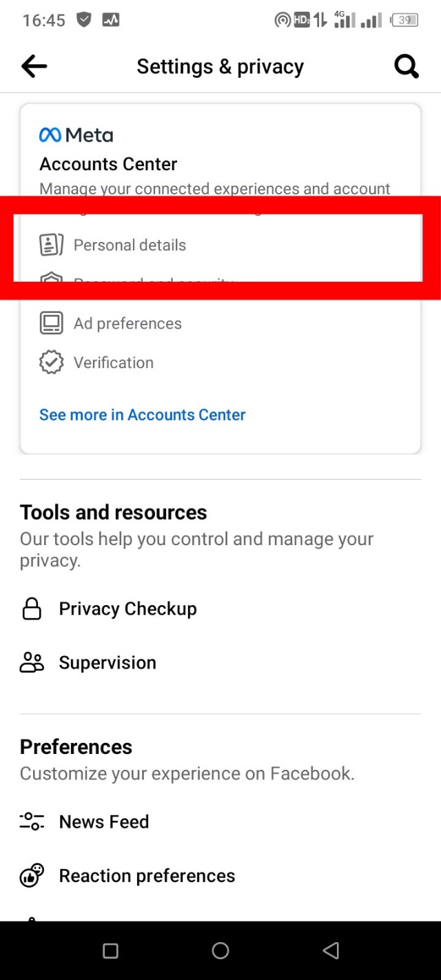
Task: Tap the Verification badge icon
Action: point(52,363)
